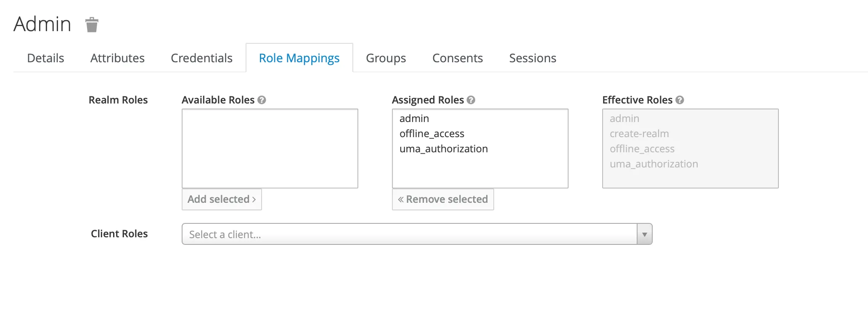Viewport: 868px width, 329px height.
Task: Go to the Credentials tab
Action: 201,58
